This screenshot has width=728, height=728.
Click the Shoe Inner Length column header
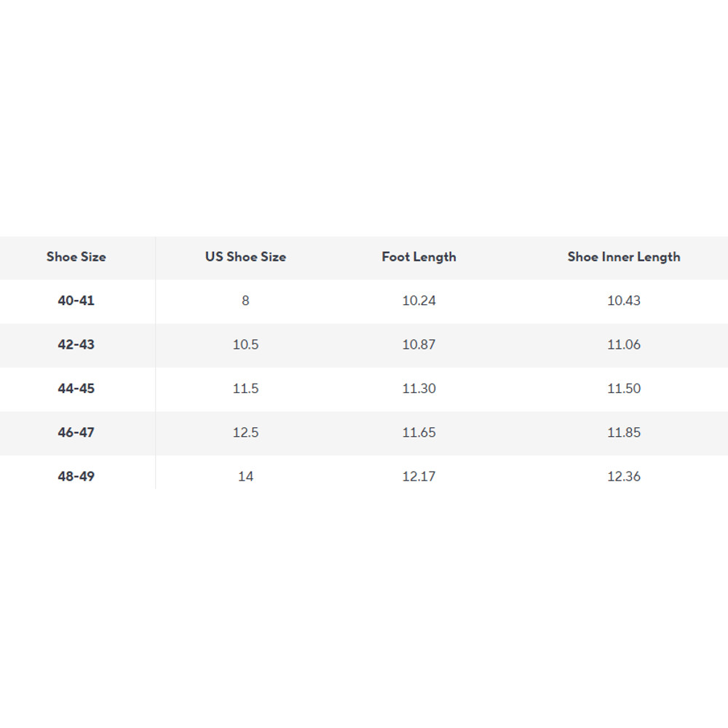[624, 257]
